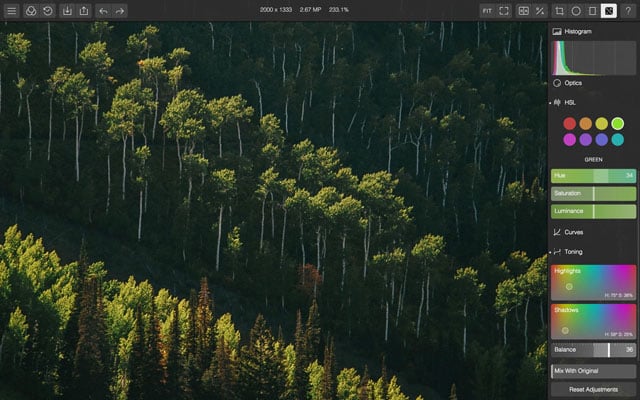This screenshot has height=400, width=640.
Task: Select the crop tool
Action: coord(559,11)
